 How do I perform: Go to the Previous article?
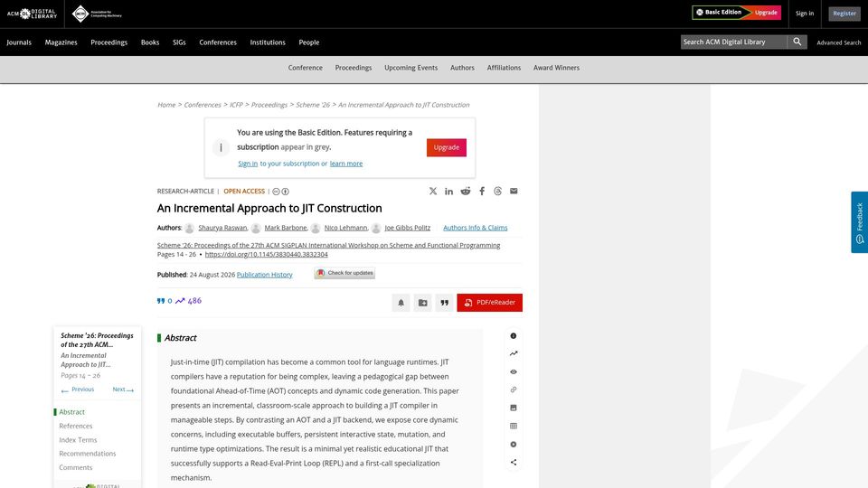(x=78, y=389)
